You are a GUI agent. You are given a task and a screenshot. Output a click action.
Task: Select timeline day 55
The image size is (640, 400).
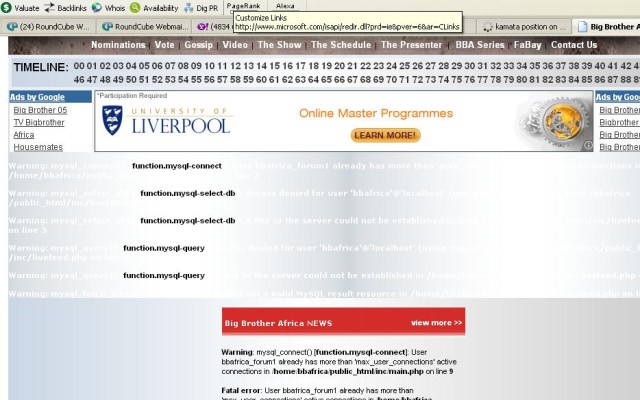pos(196,80)
